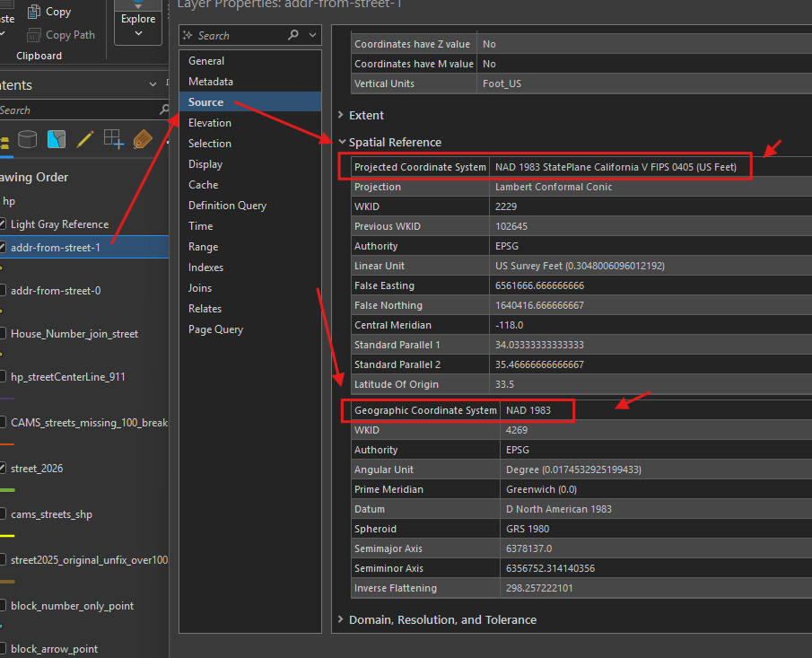The width and height of the screenshot is (812, 658).
Task: Expand the Extent section
Action: pos(341,115)
